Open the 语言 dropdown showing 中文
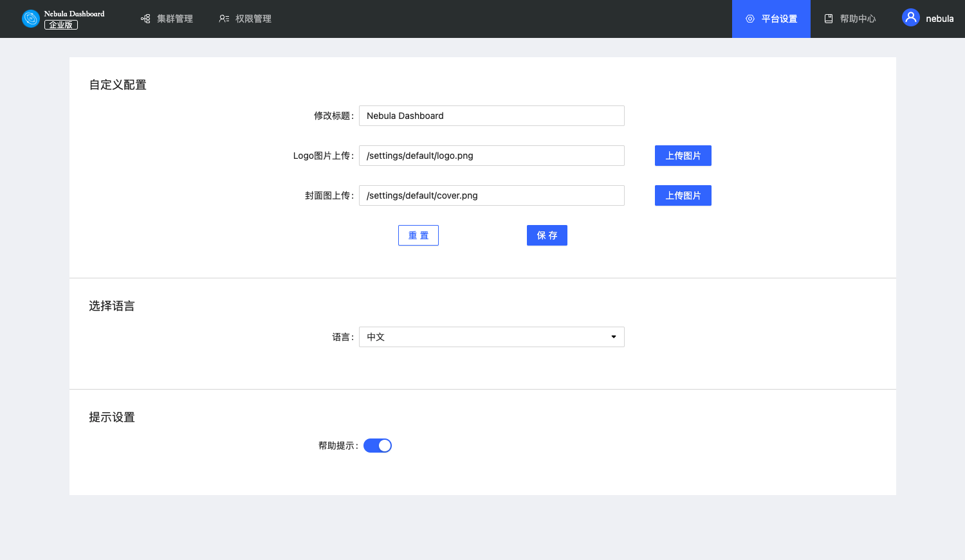Screen dimensions: 965x560 coord(491,337)
